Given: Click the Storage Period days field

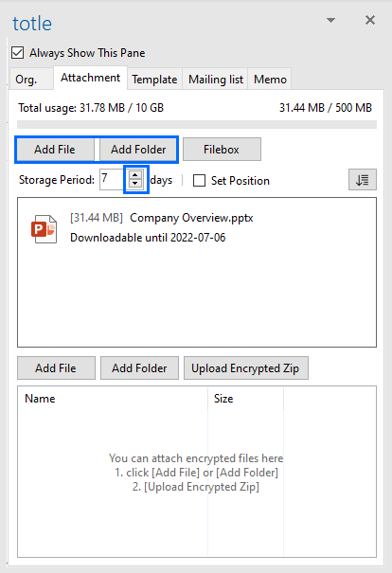Looking at the screenshot, I should [x=114, y=179].
